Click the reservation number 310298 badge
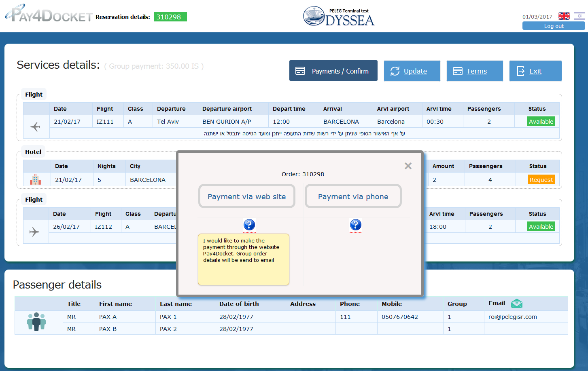Image resolution: width=588 pixels, height=371 pixels. (x=170, y=17)
